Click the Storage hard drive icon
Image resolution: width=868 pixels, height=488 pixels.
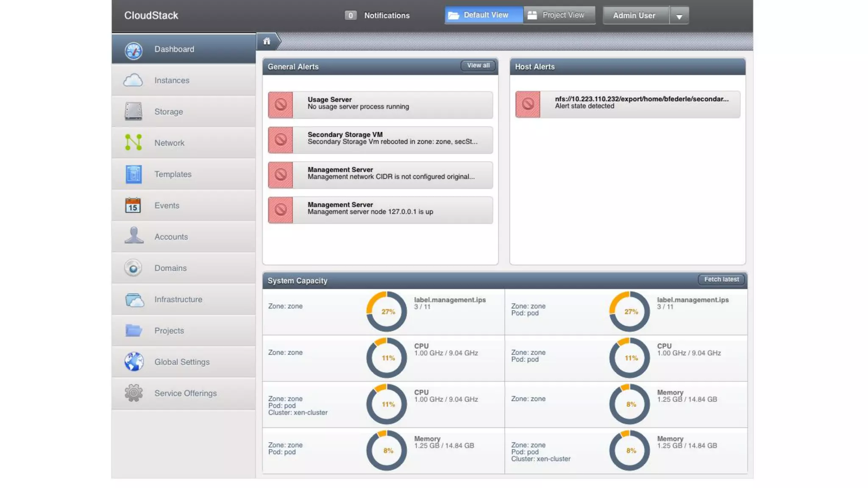(134, 111)
